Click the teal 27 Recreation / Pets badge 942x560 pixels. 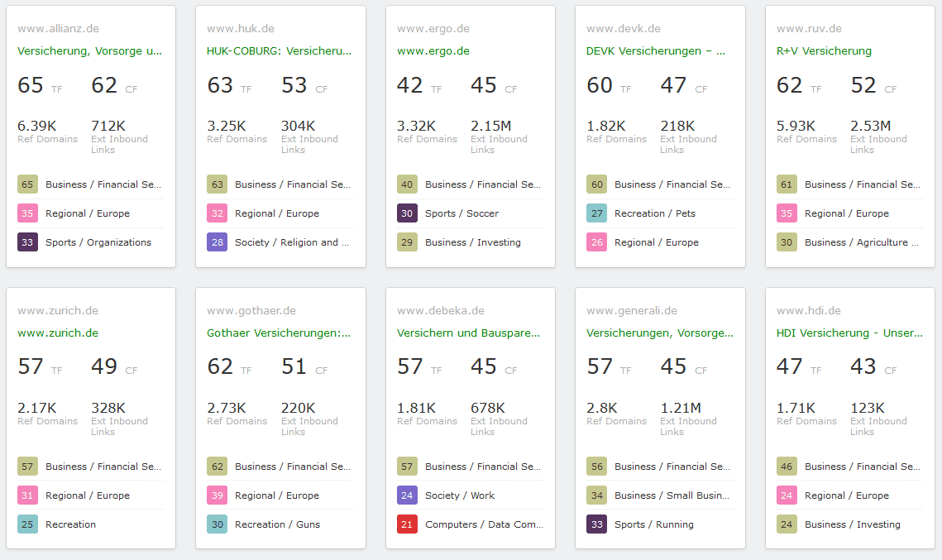[596, 213]
